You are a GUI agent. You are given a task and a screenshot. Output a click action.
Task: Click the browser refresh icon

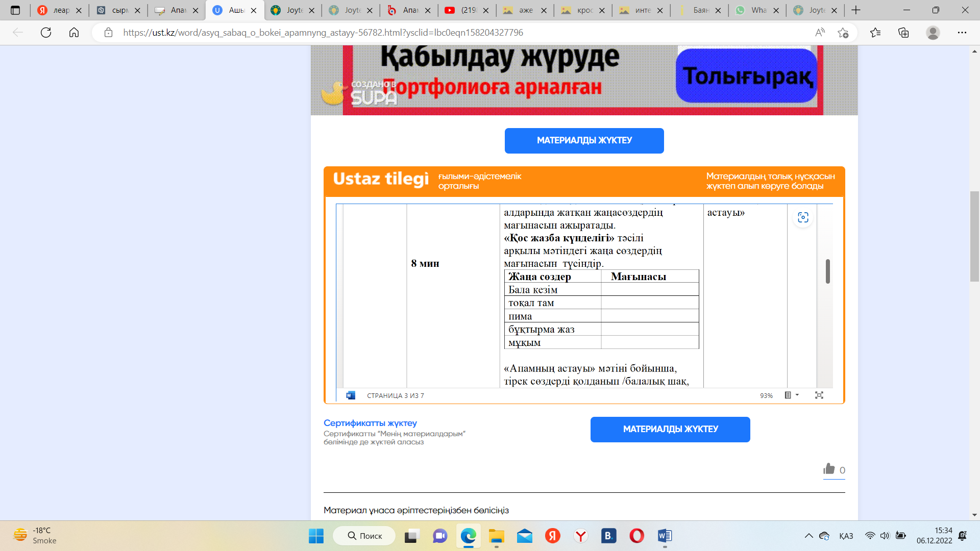46,33
